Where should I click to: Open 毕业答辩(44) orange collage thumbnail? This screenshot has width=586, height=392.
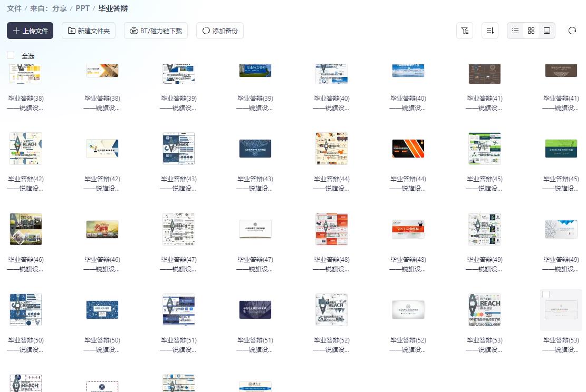[331, 149]
